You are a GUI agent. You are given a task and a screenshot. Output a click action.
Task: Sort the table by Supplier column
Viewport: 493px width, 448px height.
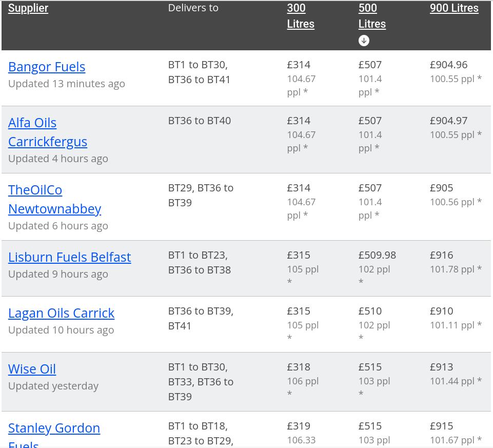point(28,8)
